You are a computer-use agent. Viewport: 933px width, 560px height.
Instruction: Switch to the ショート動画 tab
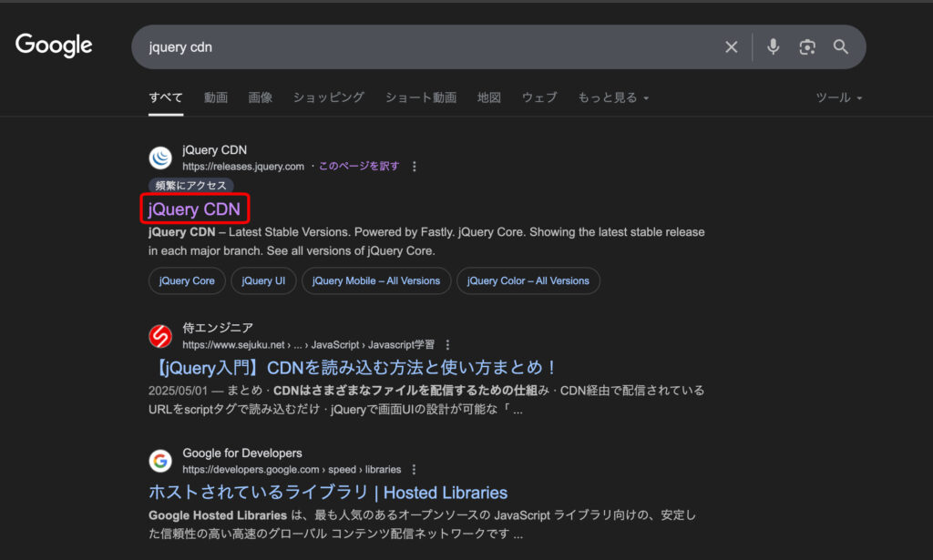pyautogui.click(x=421, y=97)
